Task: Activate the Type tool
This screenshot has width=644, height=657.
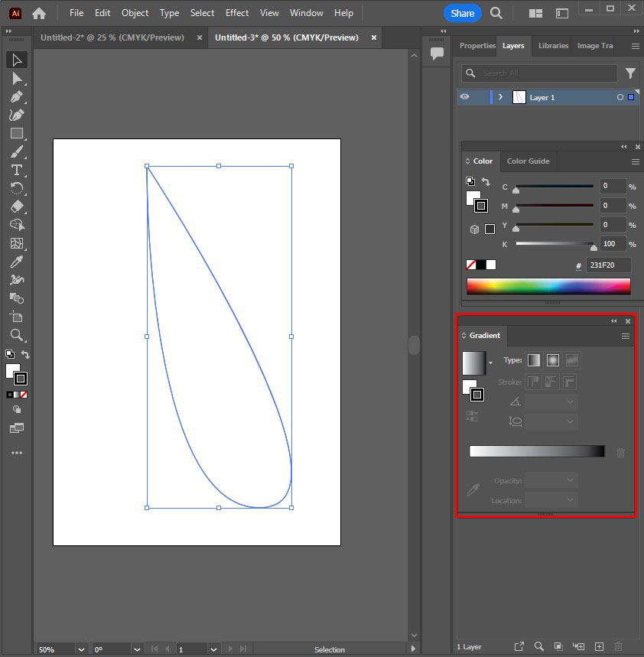Action: point(17,170)
